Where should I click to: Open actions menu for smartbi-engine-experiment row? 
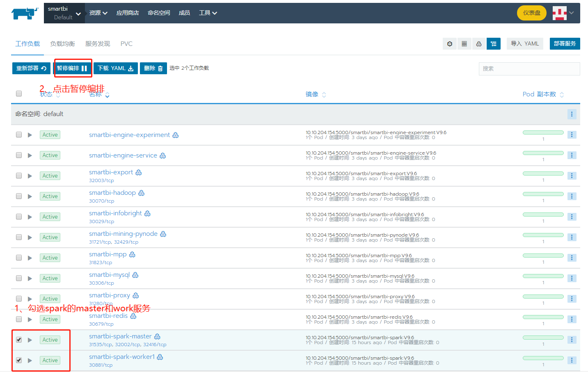pyautogui.click(x=572, y=135)
